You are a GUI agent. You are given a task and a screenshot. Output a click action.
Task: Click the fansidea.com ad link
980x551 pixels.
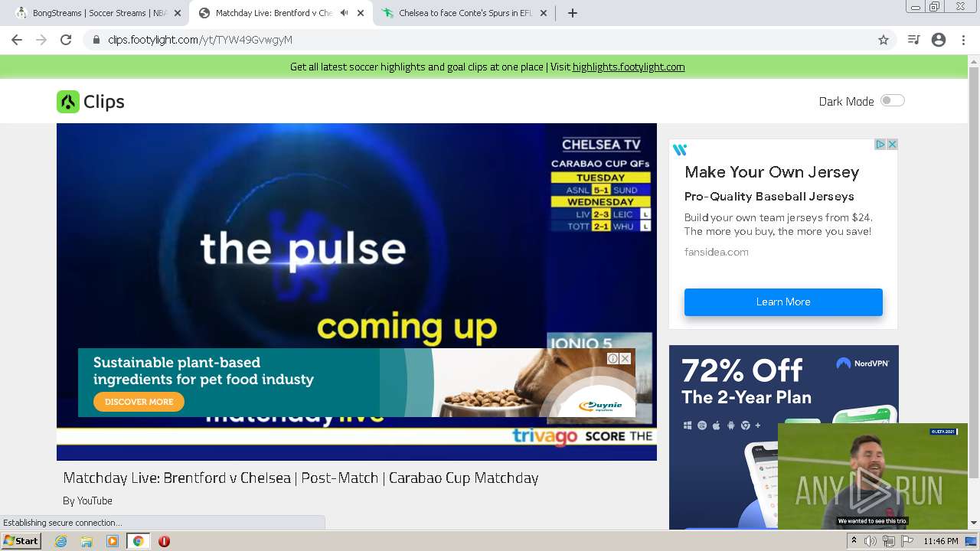click(x=717, y=252)
